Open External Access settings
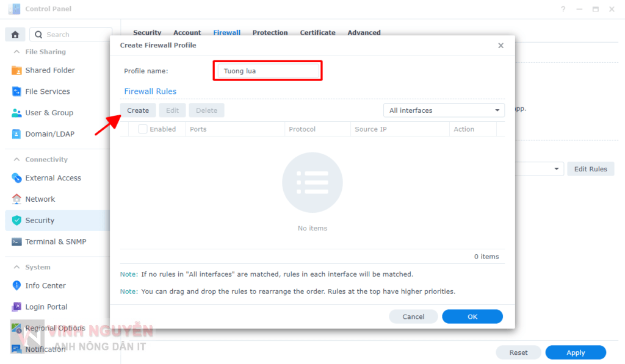This screenshot has height=364, width=625. (50, 177)
